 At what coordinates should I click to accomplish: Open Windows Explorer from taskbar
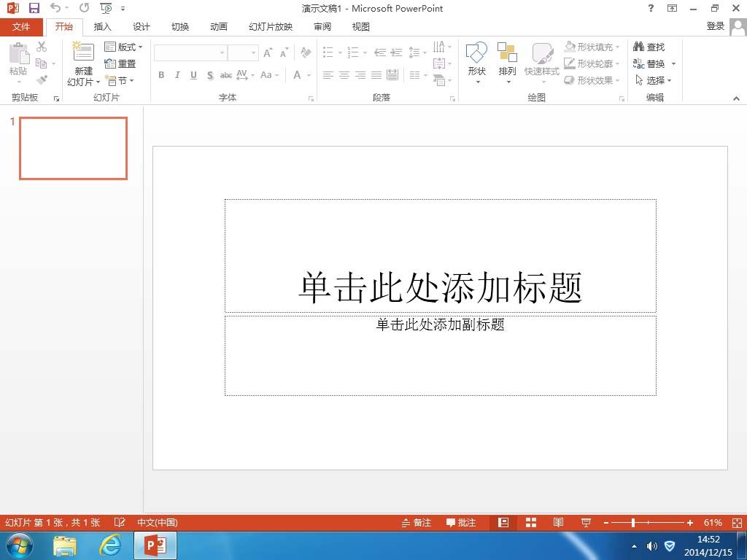(x=65, y=545)
